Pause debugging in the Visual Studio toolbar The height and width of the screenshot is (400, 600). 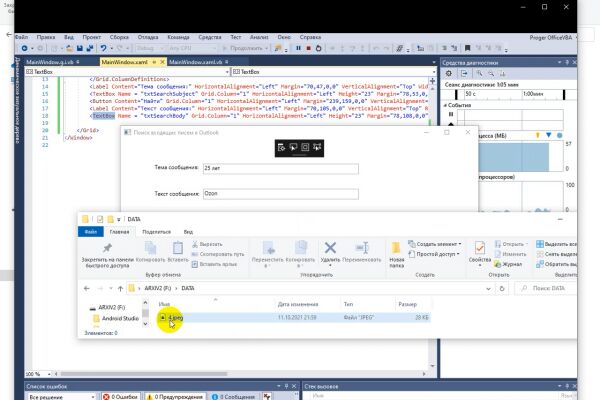(x=298, y=48)
